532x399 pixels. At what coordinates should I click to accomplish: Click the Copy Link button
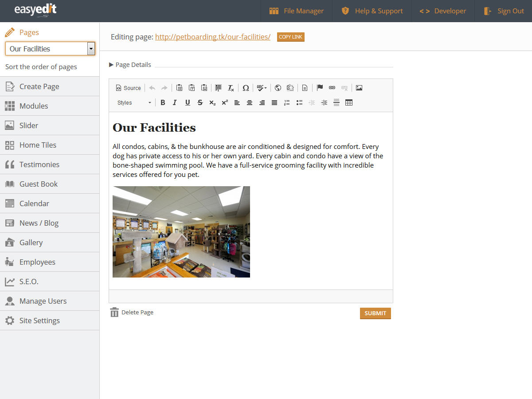tap(290, 37)
